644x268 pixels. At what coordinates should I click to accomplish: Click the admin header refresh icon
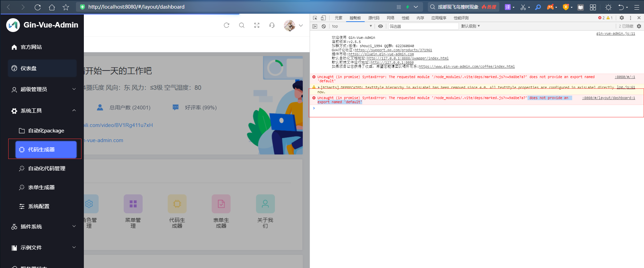tap(226, 25)
